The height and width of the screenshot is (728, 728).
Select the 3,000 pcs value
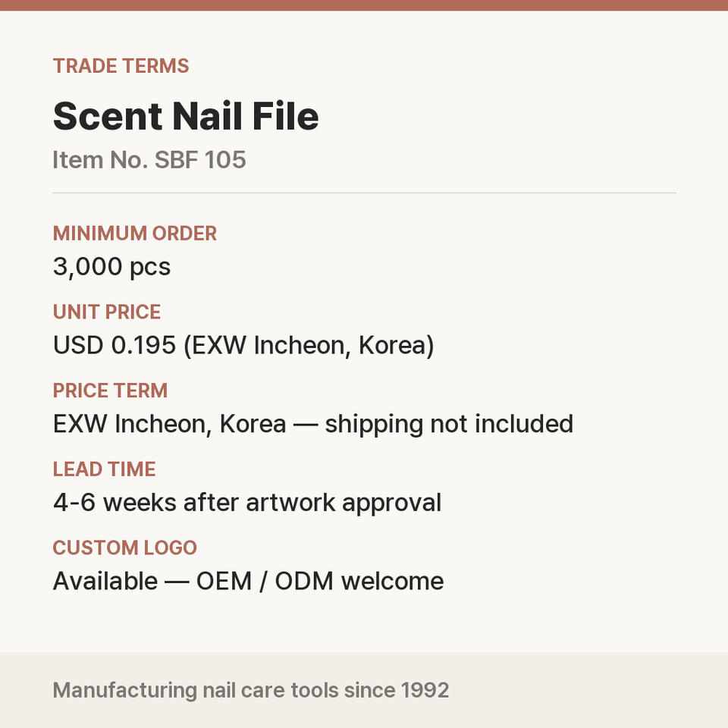(112, 267)
